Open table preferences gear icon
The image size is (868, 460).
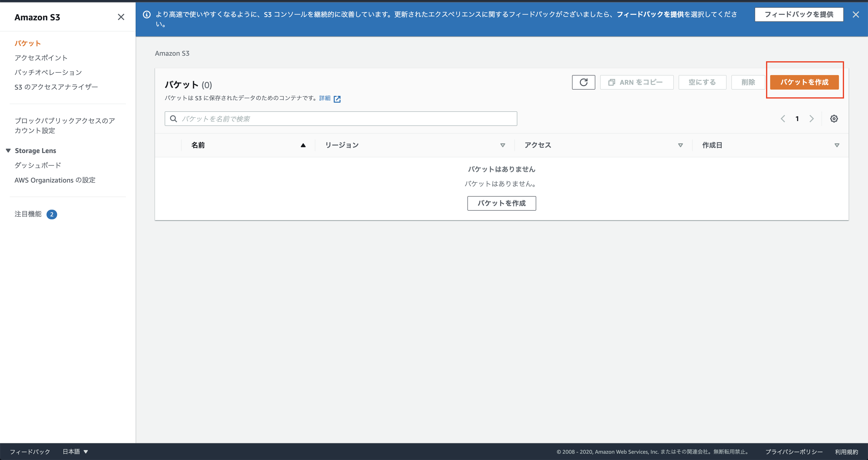click(834, 119)
